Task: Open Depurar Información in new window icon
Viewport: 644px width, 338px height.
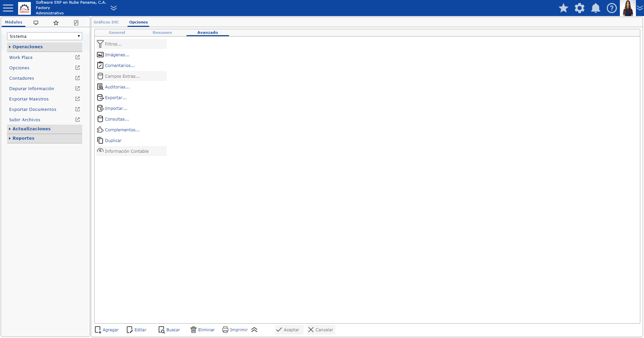Action: click(x=77, y=88)
